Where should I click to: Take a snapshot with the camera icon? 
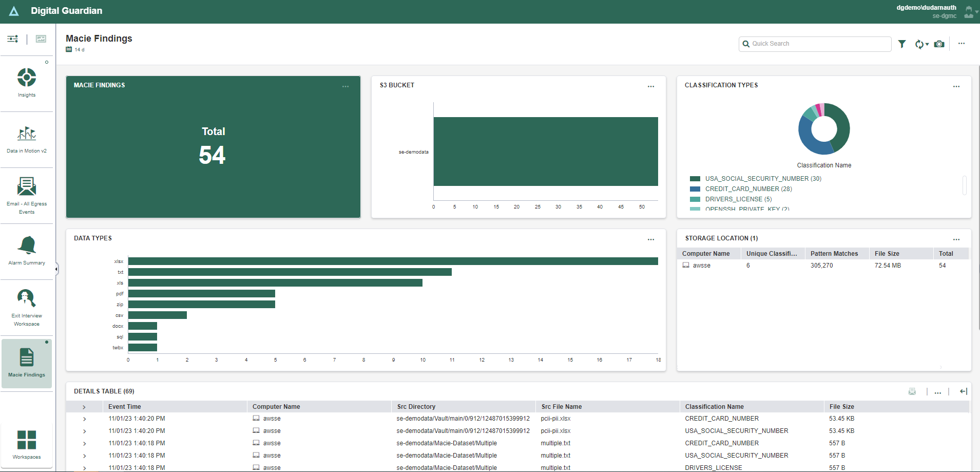[939, 44]
